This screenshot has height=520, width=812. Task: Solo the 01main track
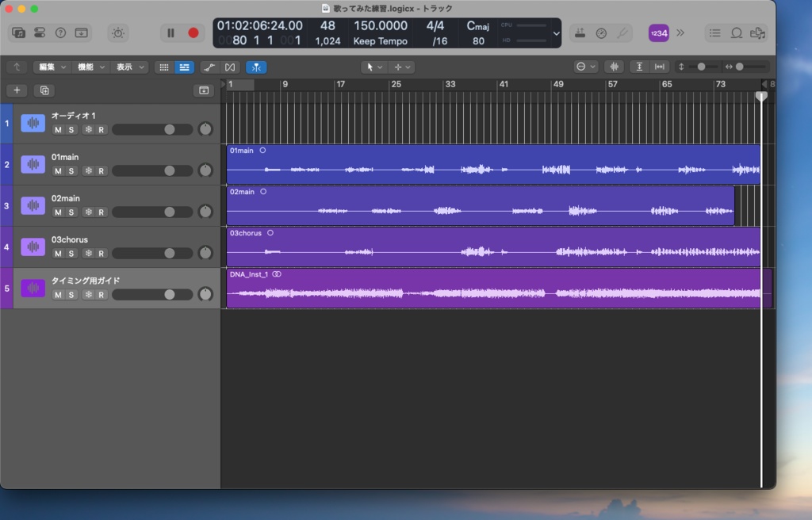point(71,171)
